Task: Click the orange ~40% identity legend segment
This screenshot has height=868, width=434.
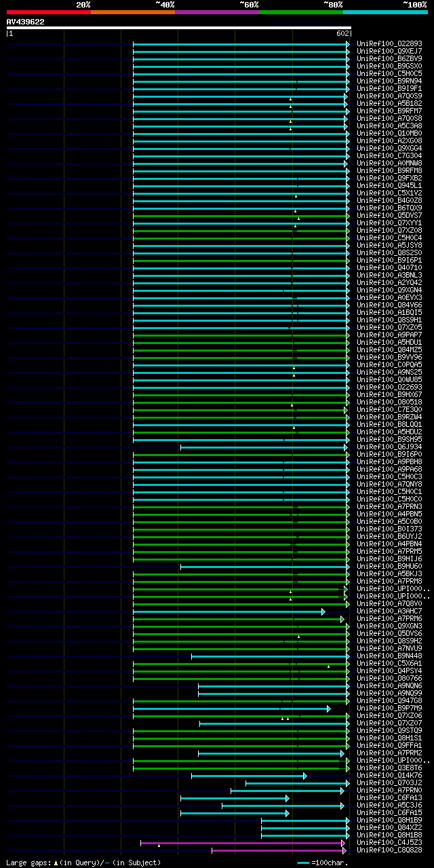Action: click(133, 12)
